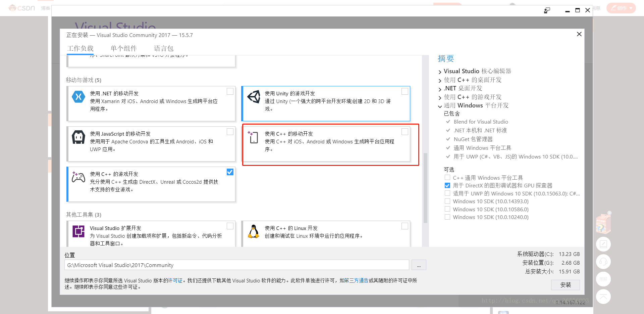Click the Apache Cordova JavaScript mobile icon
The image size is (644, 314).
tap(78, 137)
